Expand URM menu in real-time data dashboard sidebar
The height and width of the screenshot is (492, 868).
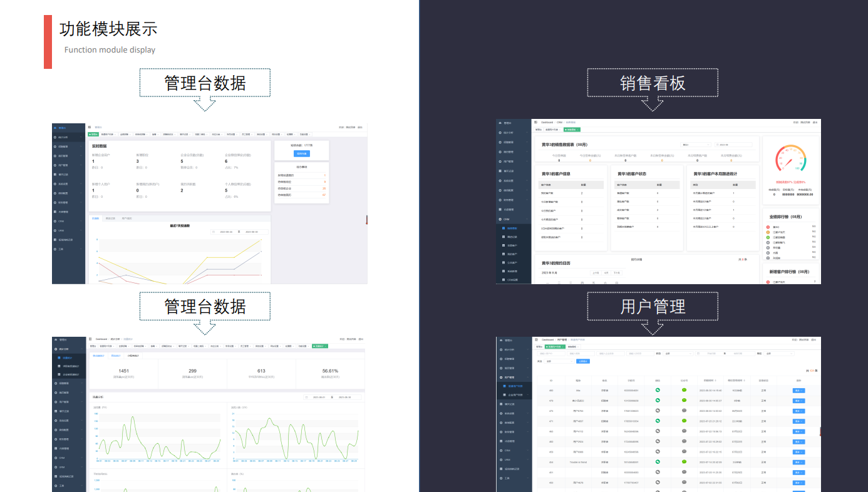coord(68,230)
